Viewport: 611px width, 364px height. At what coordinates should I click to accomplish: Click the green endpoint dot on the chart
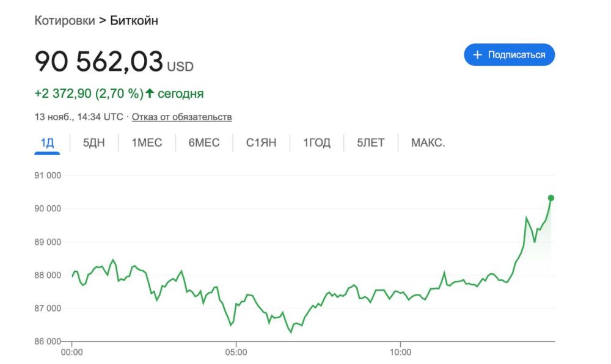[551, 198]
